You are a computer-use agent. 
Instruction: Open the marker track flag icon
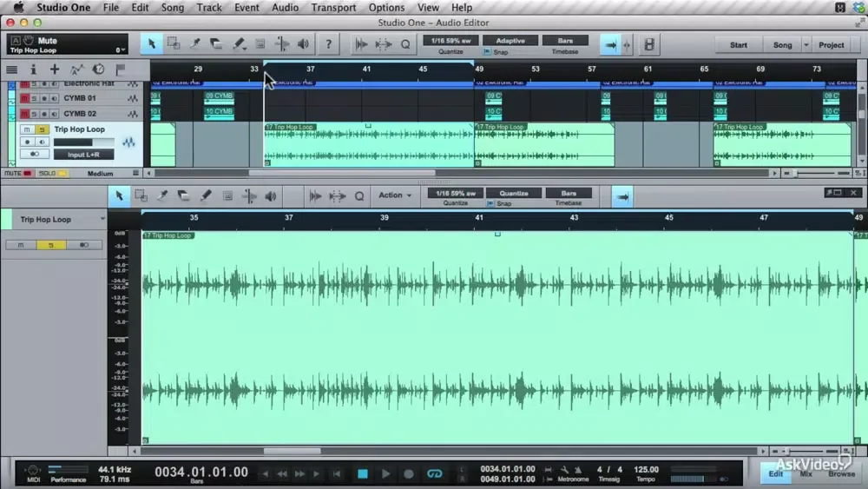pyautogui.click(x=120, y=69)
